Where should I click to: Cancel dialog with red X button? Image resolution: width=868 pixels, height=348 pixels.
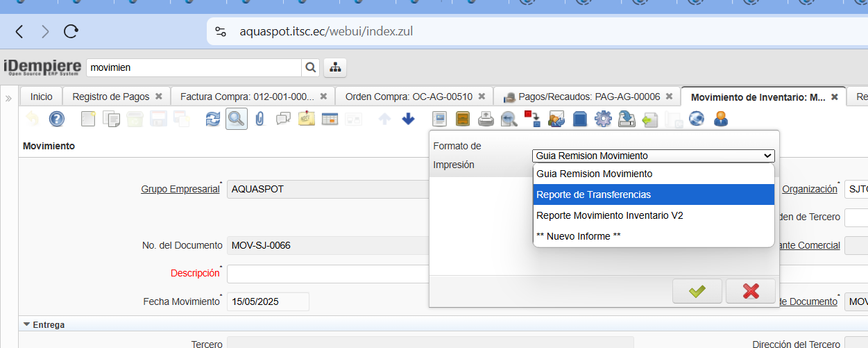(750, 291)
